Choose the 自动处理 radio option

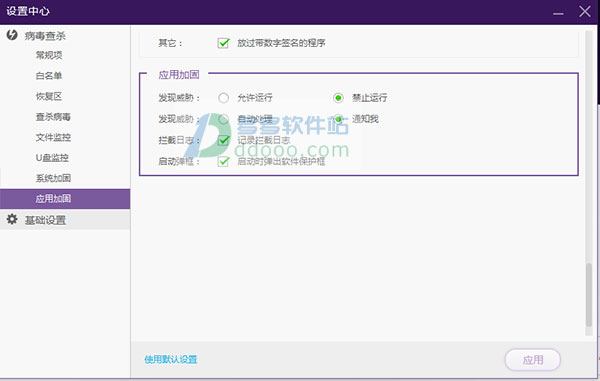(x=223, y=119)
